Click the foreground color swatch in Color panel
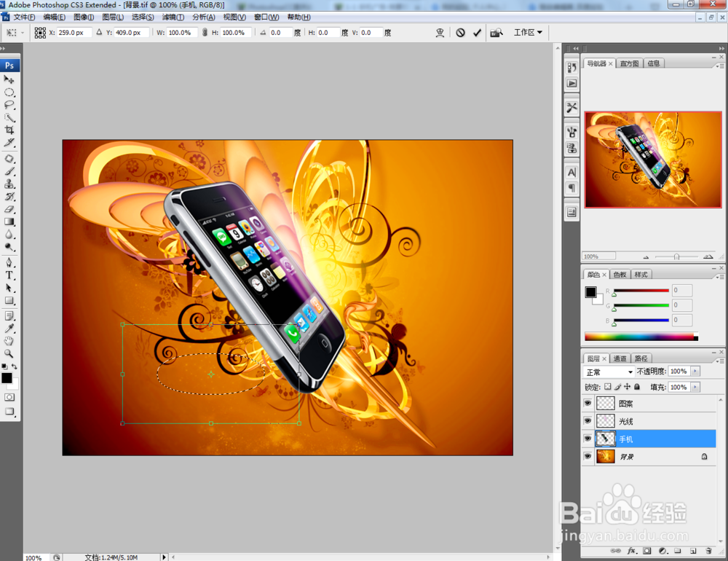This screenshot has width=728, height=561. point(590,292)
